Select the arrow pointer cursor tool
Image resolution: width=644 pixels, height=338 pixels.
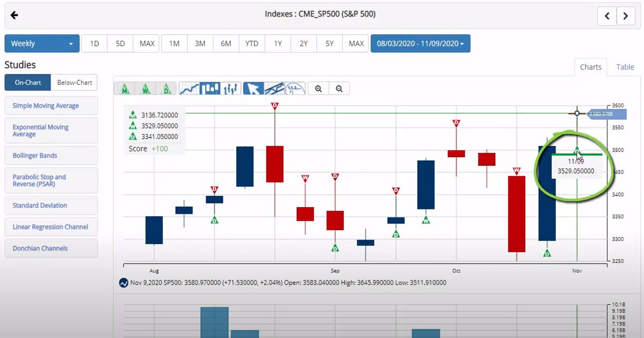(x=253, y=89)
